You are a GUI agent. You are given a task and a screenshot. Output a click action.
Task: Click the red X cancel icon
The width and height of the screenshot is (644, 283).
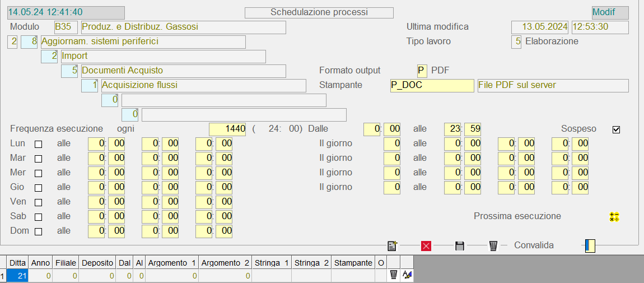click(426, 245)
